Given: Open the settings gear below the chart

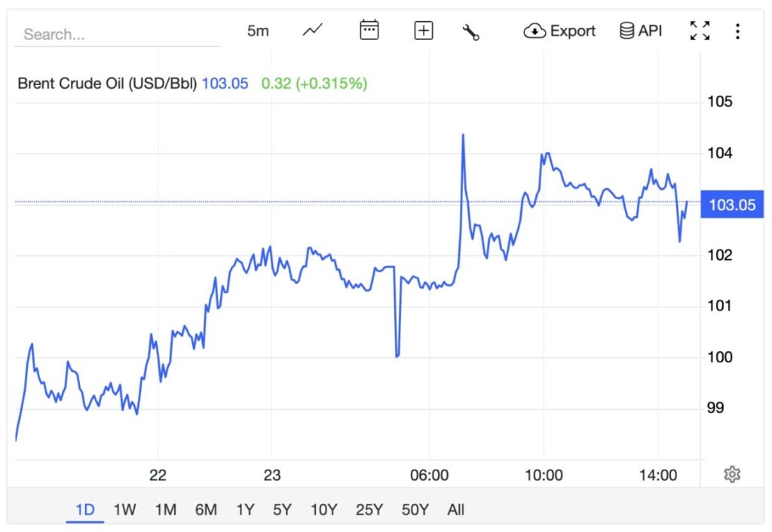Looking at the screenshot, I should coord(732,473).
